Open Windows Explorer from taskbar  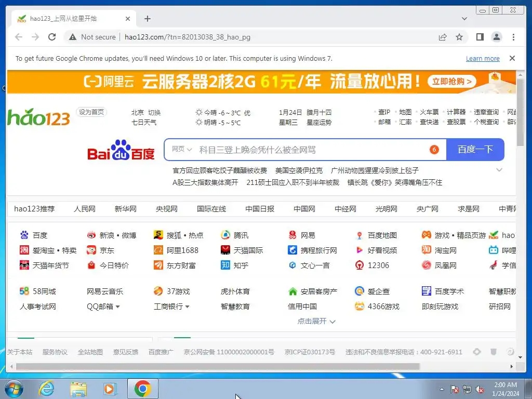pos(78,389)
